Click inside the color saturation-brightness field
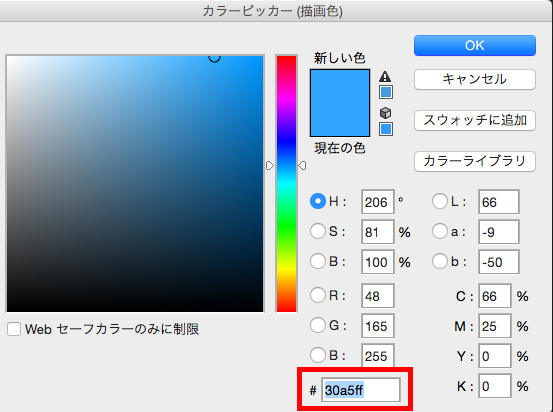Viewport: 553px width, 412px height. coord(135,184)
